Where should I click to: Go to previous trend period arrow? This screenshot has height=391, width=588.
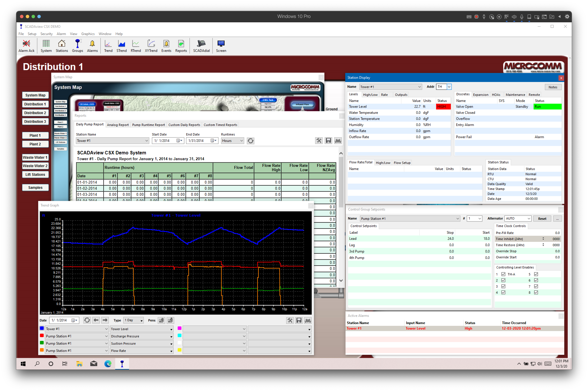[96, 320]
